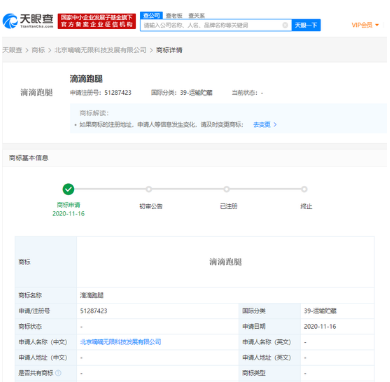Click 39 class value in 国际分类 row
Screen dimensions: 390x382
pos(320,311)
